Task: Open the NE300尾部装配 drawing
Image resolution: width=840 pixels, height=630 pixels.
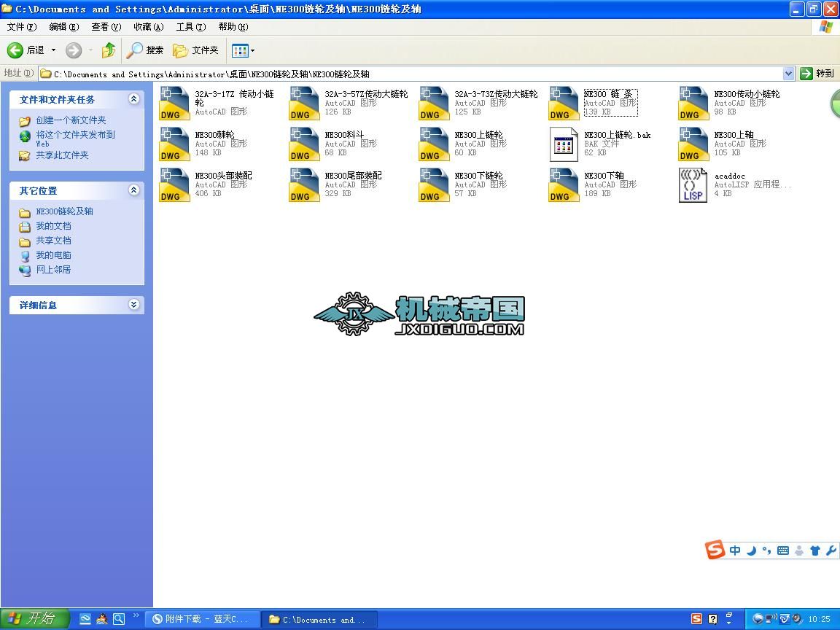Action: point(303,184)
